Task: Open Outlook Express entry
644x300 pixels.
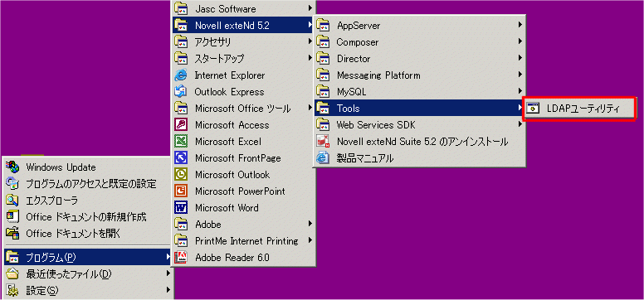Action: [x=243, y=92]
